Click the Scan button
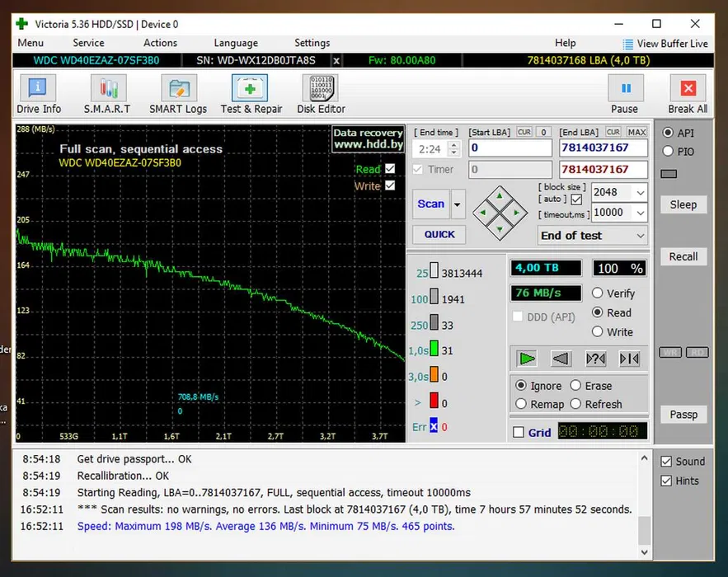This screenshot has width=728, height=577. pyautogui.click(x=431, y=204)
